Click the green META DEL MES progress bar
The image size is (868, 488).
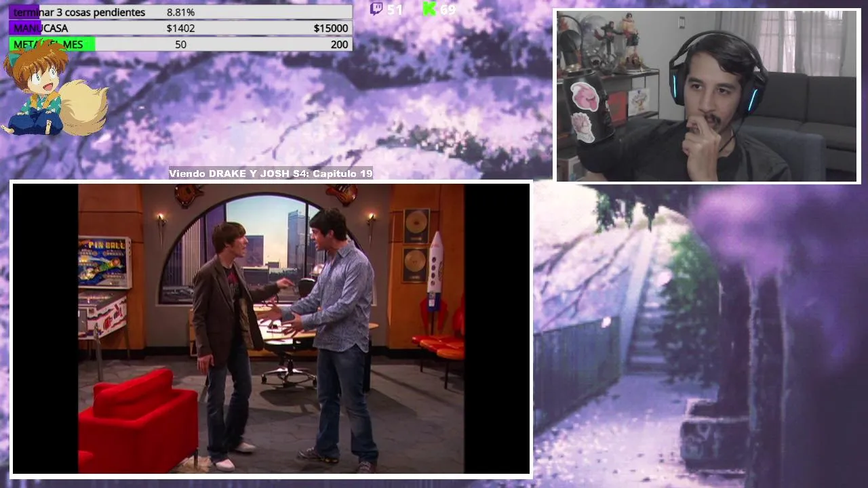tap(180, 45)
